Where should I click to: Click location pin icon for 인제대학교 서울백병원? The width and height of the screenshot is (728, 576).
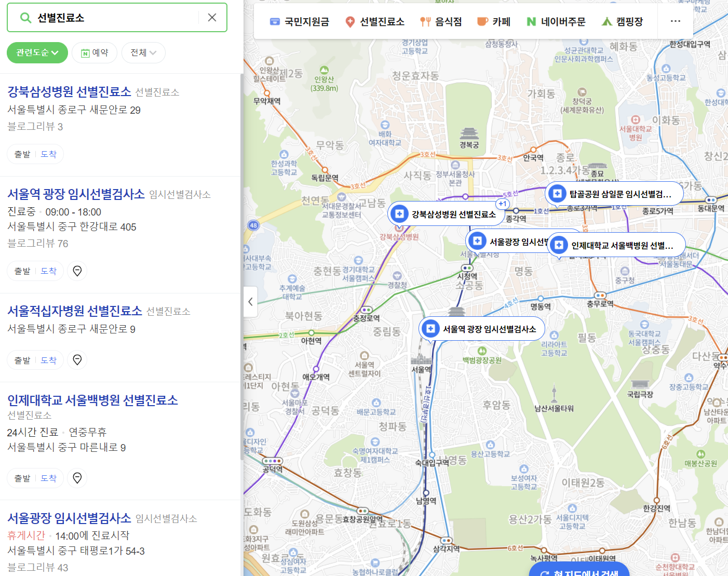click(x=77, y=478)
